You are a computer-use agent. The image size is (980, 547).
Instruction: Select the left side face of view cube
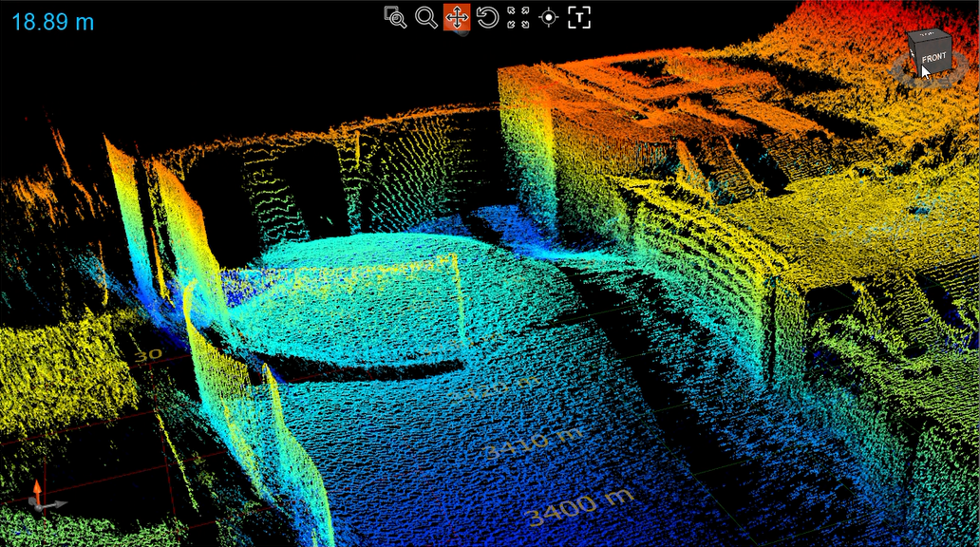pyautogui.click(x=911, y=55)
